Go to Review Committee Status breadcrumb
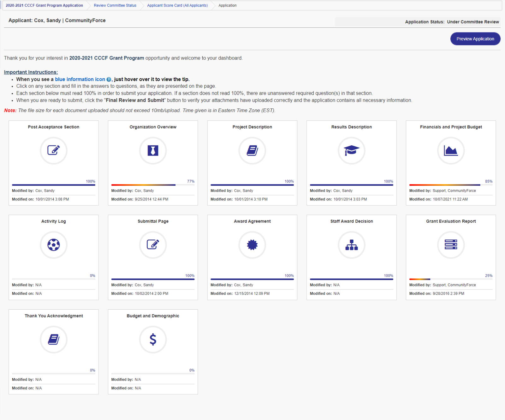The height and width of the screenshot is (420, 505). (x=115, y=5)
